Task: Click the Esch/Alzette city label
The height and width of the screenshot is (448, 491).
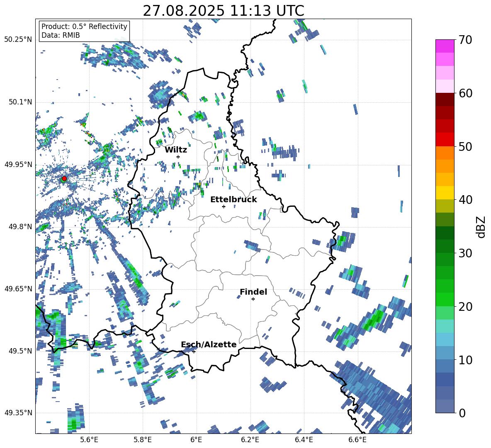Action: point(209,344)
